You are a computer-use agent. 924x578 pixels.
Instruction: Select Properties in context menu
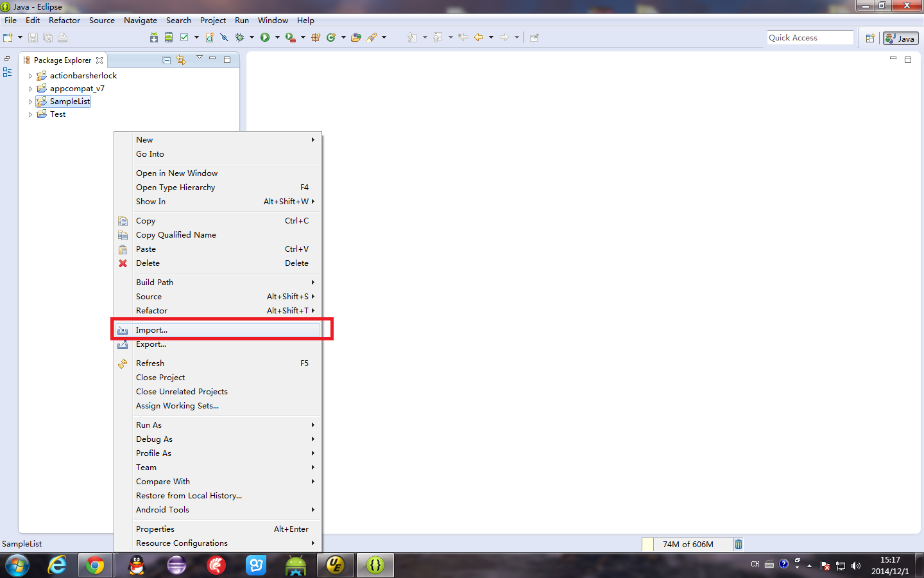click(x=218, y=529)
